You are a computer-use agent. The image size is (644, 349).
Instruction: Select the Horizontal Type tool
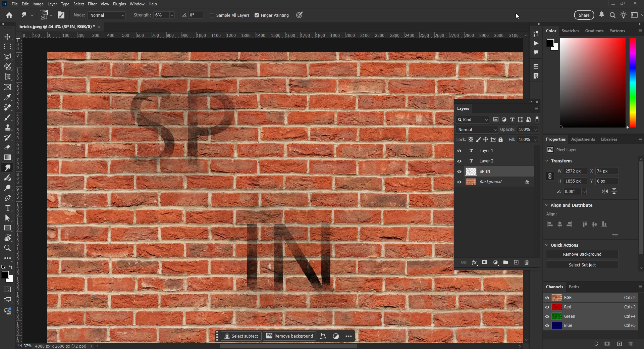(7, 208)
